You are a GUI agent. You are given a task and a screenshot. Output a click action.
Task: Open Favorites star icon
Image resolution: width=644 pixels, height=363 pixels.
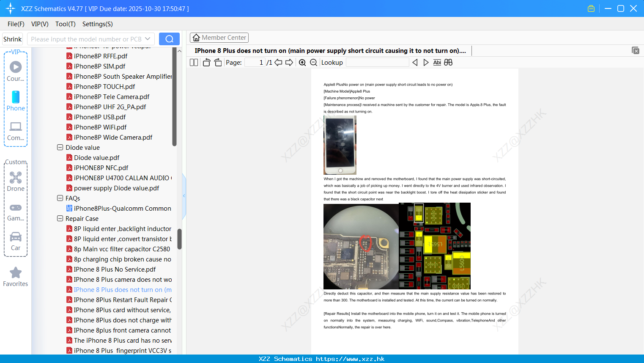(x=16, y=277)
